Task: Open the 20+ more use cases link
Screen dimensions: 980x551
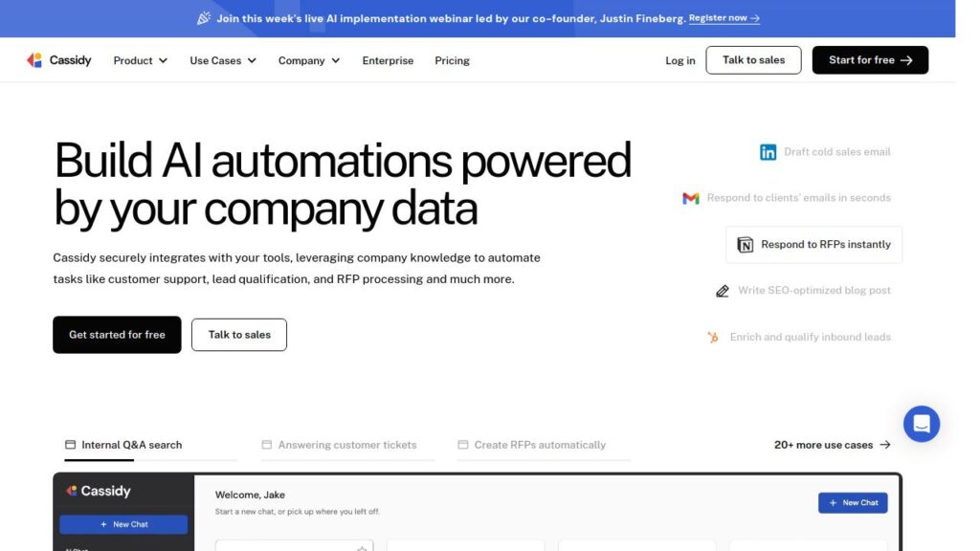Action: coord(832,445)
